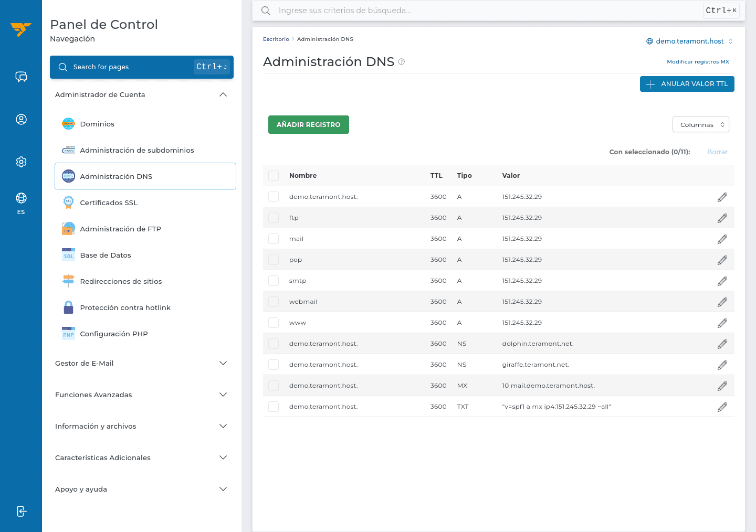Click the Configuración PHP icon

pyautogui.click(x=68, y=334)
